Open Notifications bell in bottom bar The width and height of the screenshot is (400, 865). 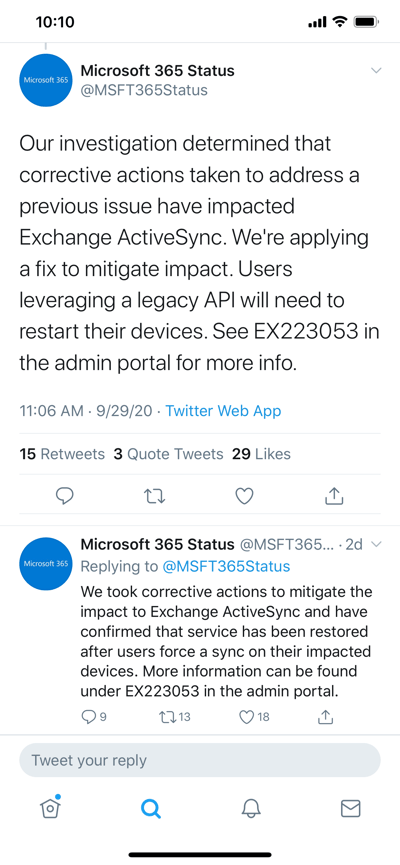click(250, 809)
